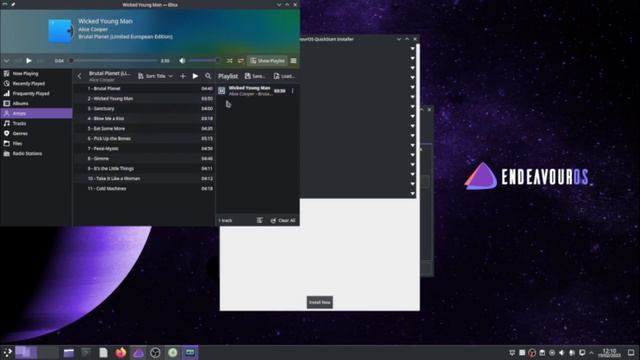Expand hidden system tray icons arrow

591,353
